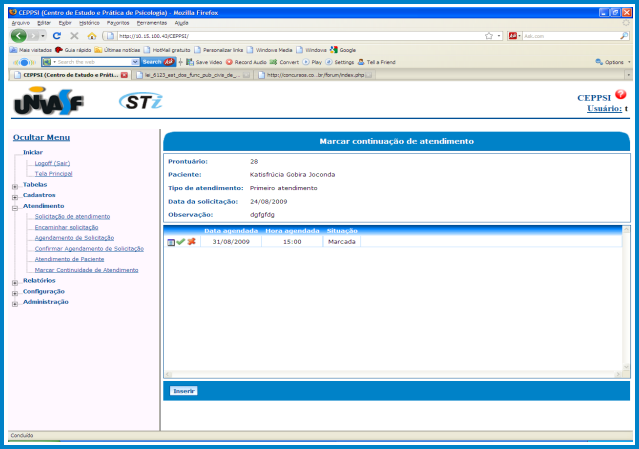639x449 pixels.
Task: Switch to the lei_6123 tab
Action: (192, 75)
